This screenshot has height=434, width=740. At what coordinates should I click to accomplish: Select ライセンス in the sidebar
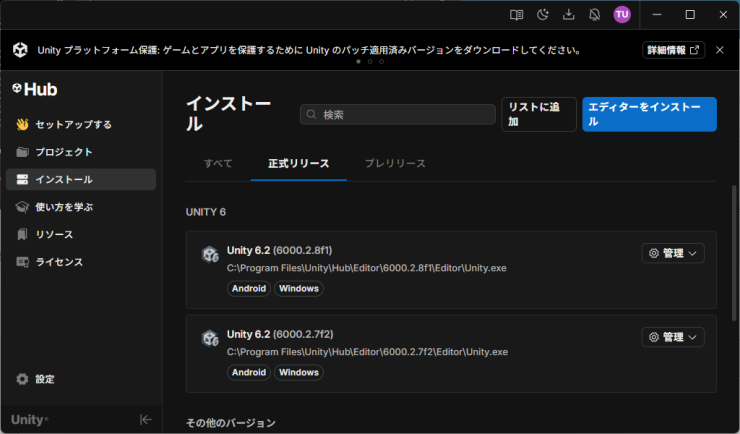(59, 262)
